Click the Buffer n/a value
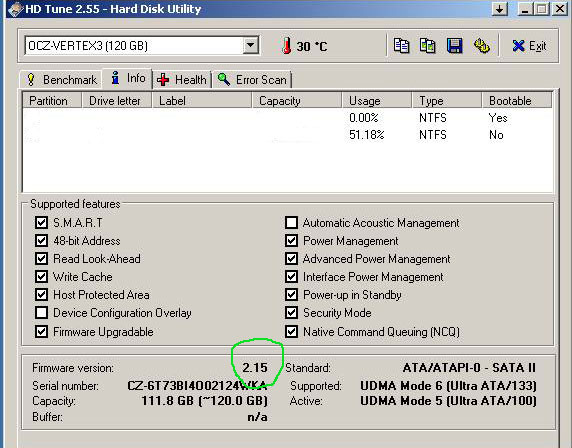The width and height of the screenshot is (572, 448). pos(257,417)
